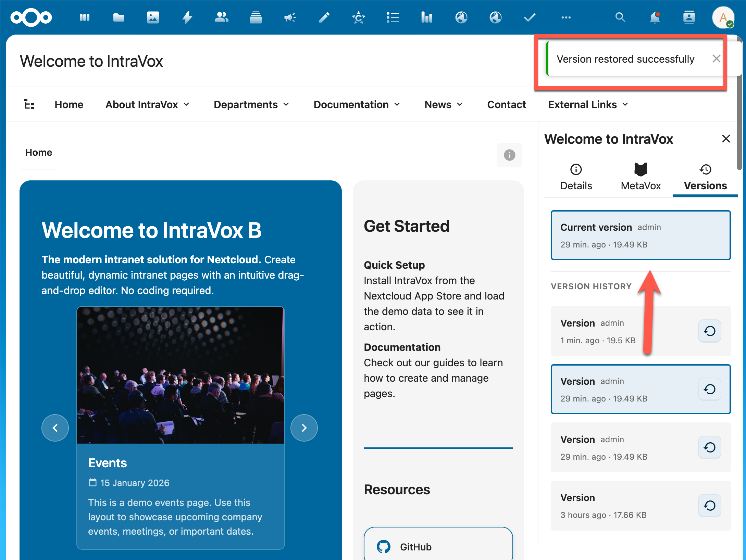Open the Photos app icon
Image resolution: width=746 pixels, height=560 pixels.
click(153, 17)
